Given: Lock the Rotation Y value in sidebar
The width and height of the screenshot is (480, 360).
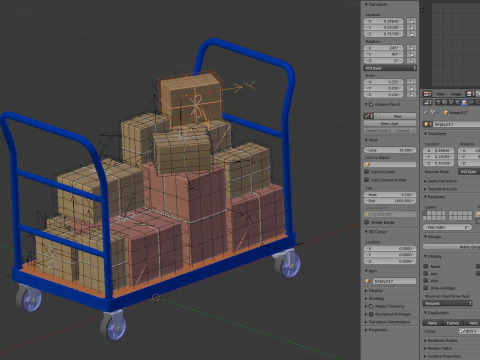Looking at the screenshot, I should [411, 54].
